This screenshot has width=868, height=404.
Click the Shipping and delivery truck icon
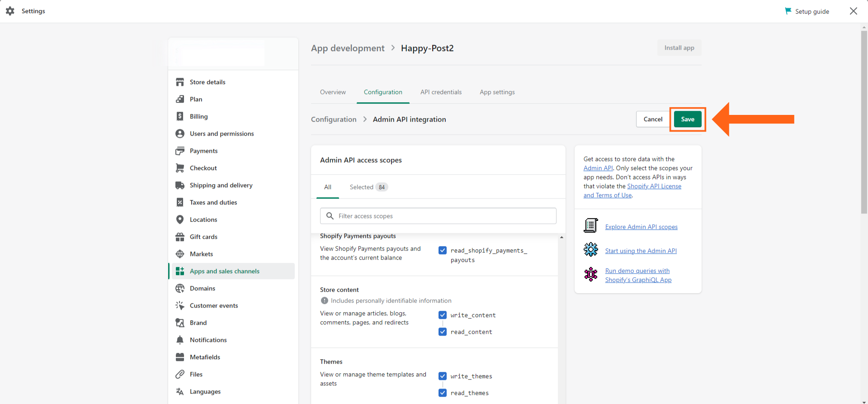[180, 185]
